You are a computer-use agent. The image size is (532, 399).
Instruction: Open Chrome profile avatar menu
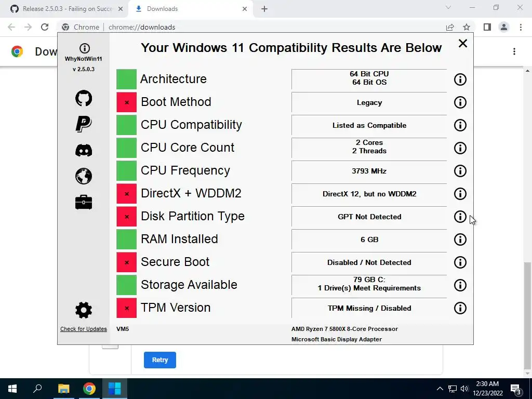[504, 27]
